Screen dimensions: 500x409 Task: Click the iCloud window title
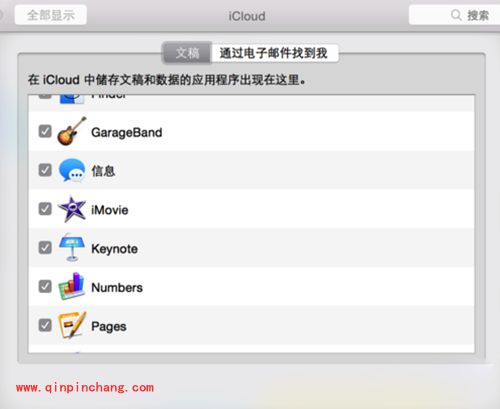point(247,16)
